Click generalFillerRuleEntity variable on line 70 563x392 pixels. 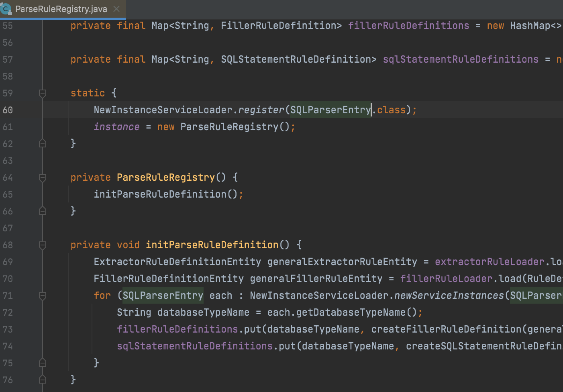316,279
